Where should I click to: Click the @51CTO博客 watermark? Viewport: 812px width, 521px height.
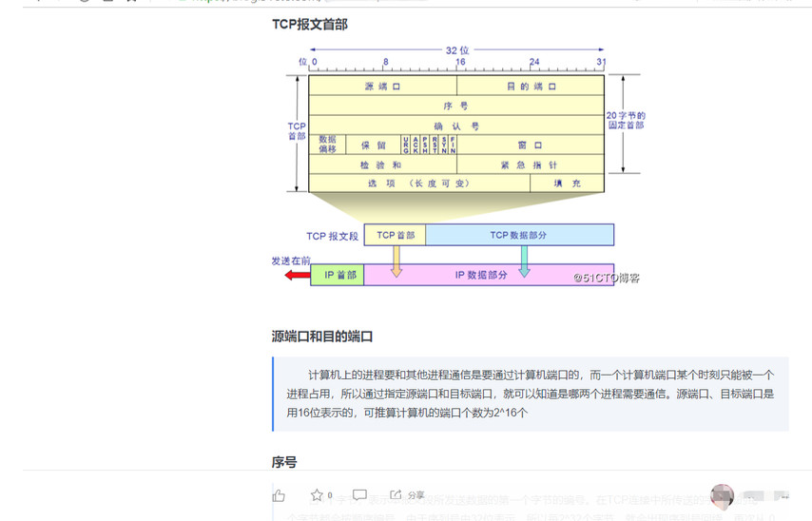point(607,279)
